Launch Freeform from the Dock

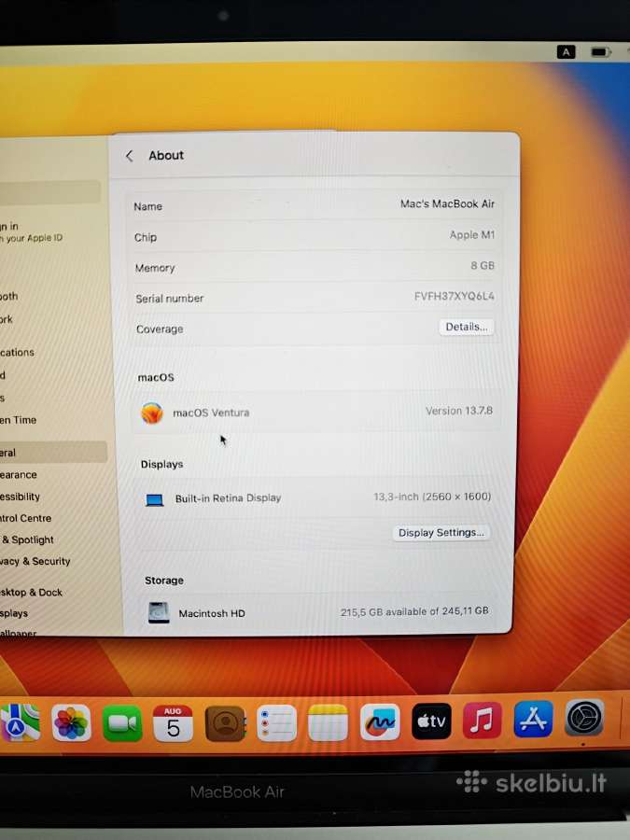tap(380, 722)
